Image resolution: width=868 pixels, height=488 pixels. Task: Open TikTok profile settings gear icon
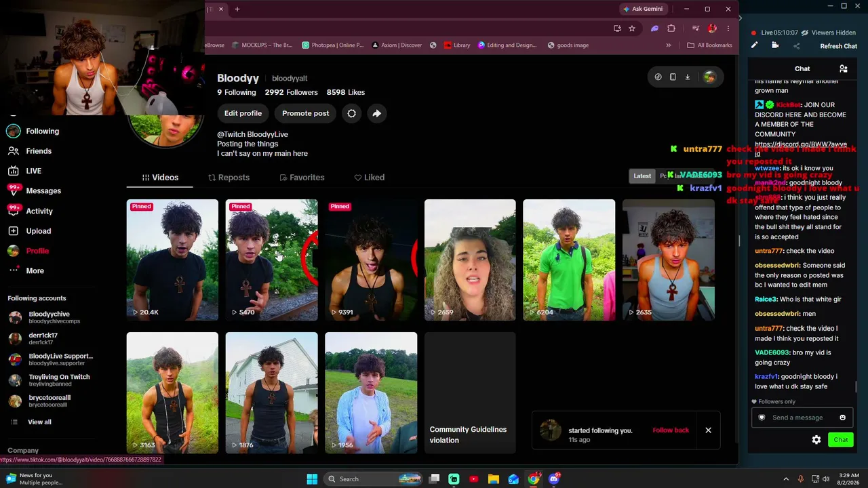351,113
